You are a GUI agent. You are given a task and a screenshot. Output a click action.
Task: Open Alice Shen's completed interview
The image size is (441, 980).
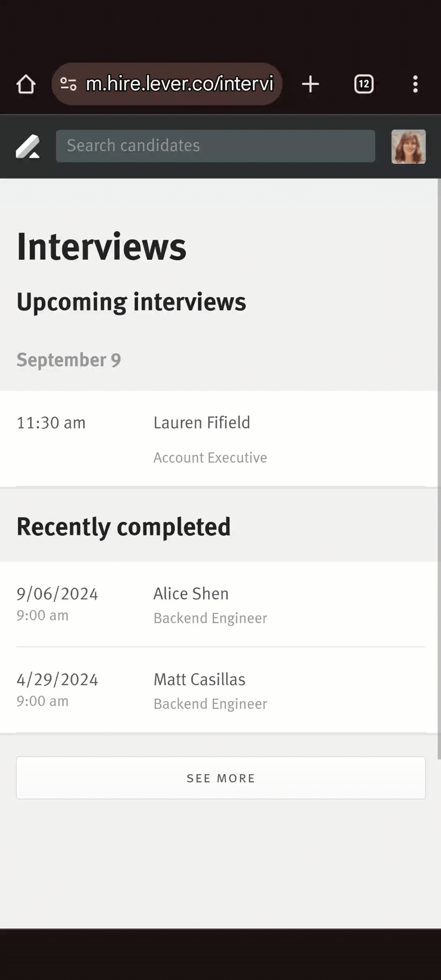coord(191,594)
